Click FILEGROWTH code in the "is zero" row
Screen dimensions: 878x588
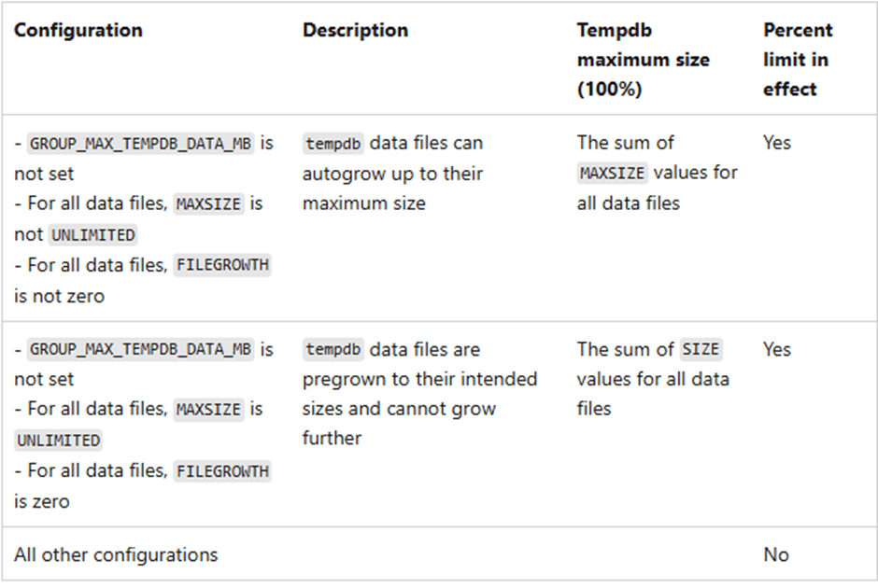tap(222, 471)
